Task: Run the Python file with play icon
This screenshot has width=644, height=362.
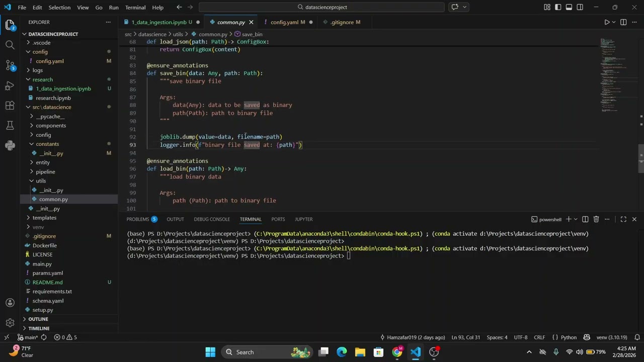Action: (606, 22)
